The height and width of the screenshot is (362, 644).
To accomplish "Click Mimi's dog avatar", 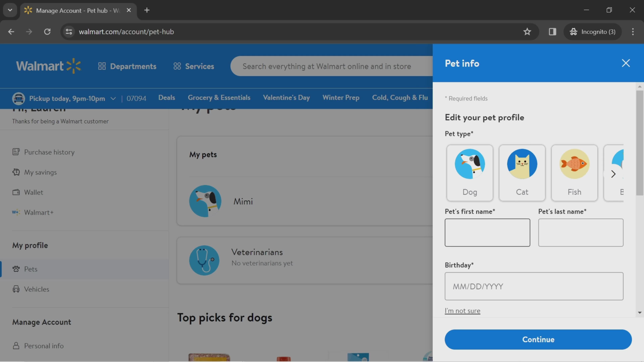I will click(x=205, y=201).
